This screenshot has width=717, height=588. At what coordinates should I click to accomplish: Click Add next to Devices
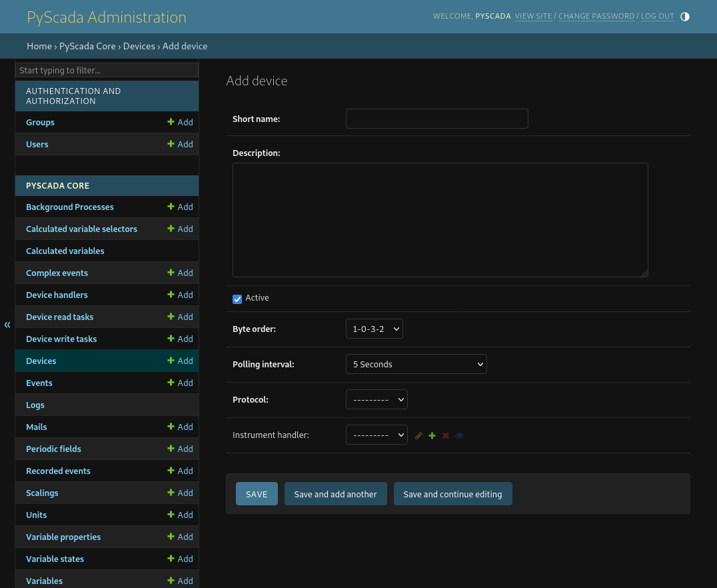180,361
